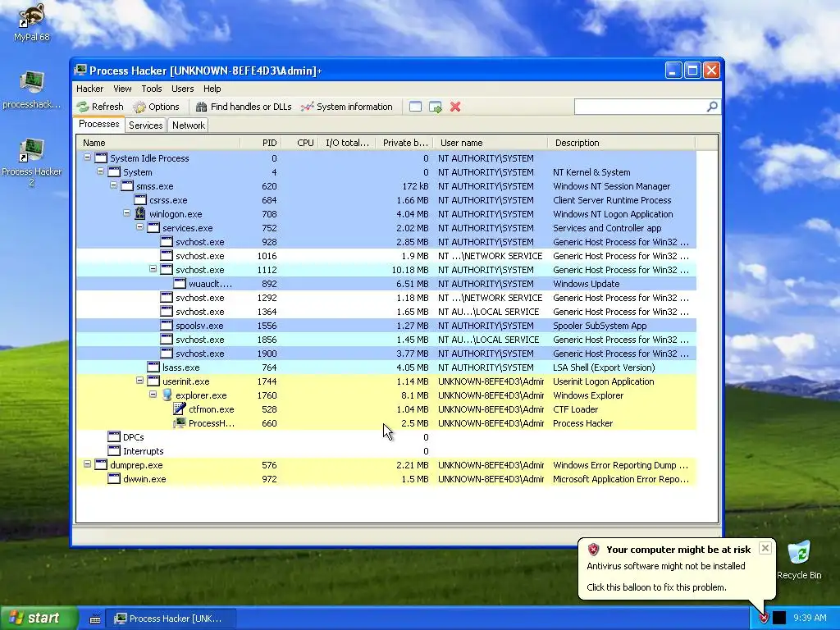Image resolution: width=840 pixels, height=630 pixels.
Task: Click the Interrupts row icon
Action: click(x=113, y=450)
